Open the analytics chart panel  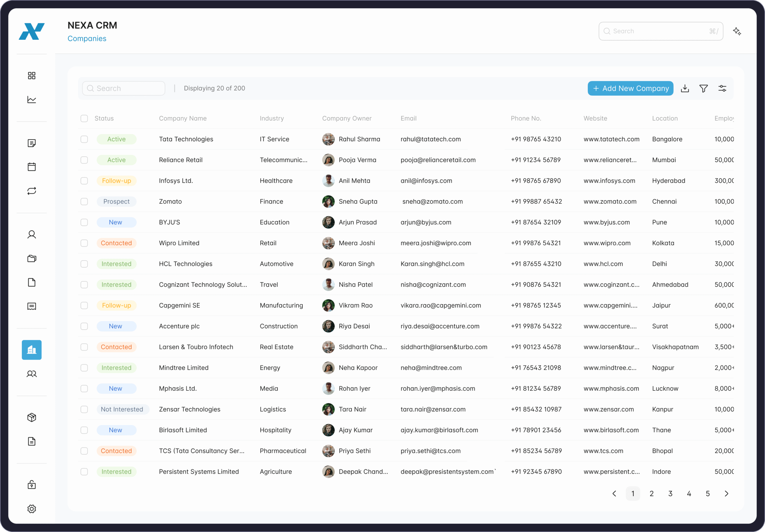click(x=32, y=99)
